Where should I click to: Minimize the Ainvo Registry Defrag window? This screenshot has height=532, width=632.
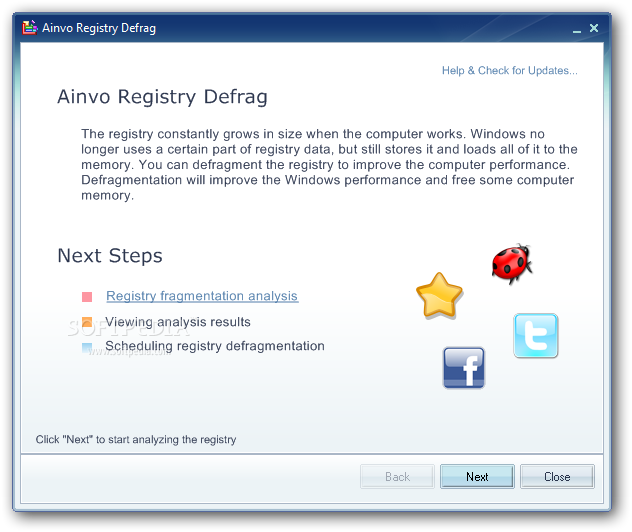tap(577, 29)
